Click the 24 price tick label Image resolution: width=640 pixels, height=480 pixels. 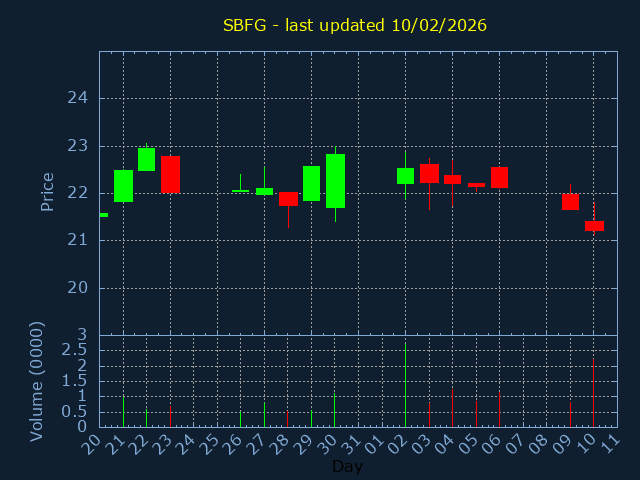pos(78,98)
